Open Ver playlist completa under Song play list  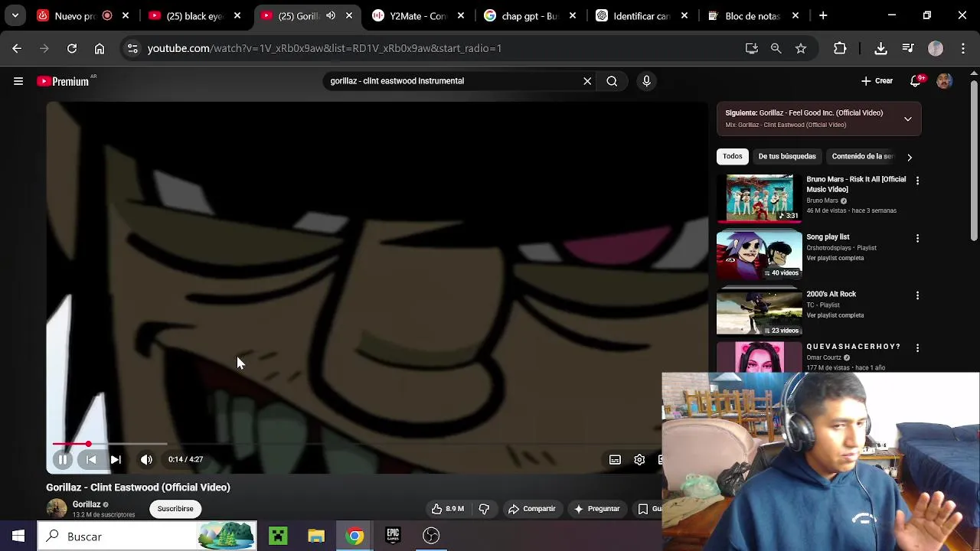(x=835, y=258)
